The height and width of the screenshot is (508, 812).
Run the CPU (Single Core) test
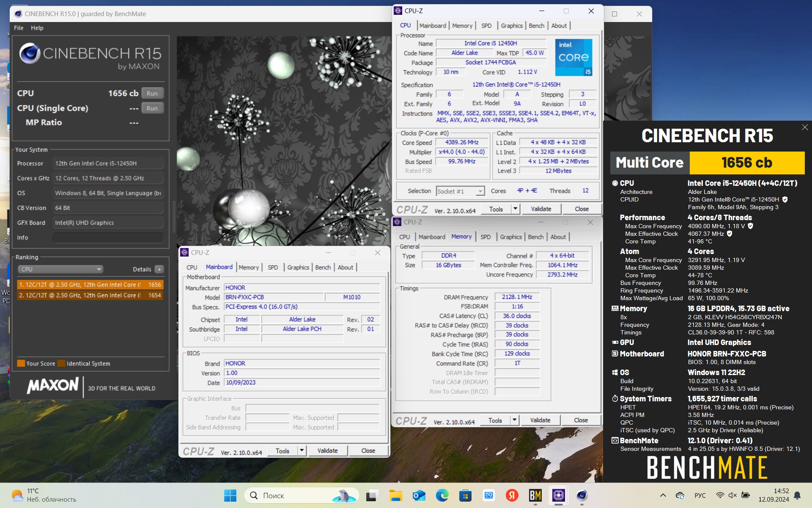click(152, 108)
